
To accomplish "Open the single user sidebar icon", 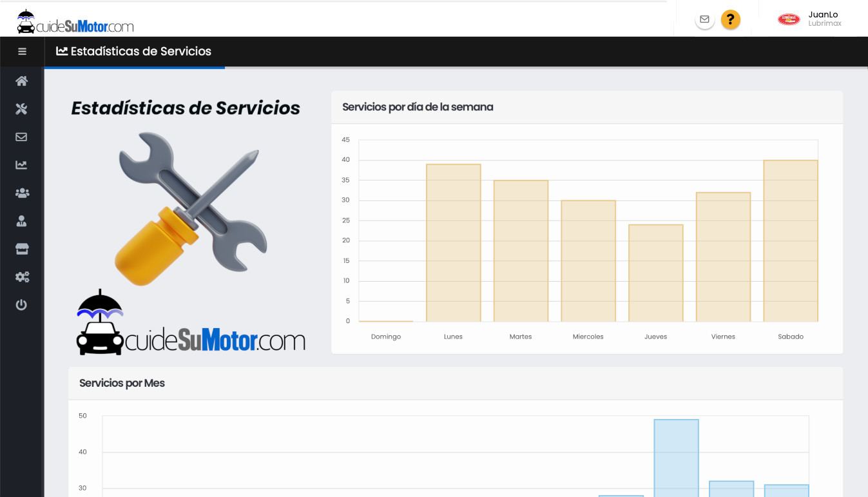I will click(22, 221).
